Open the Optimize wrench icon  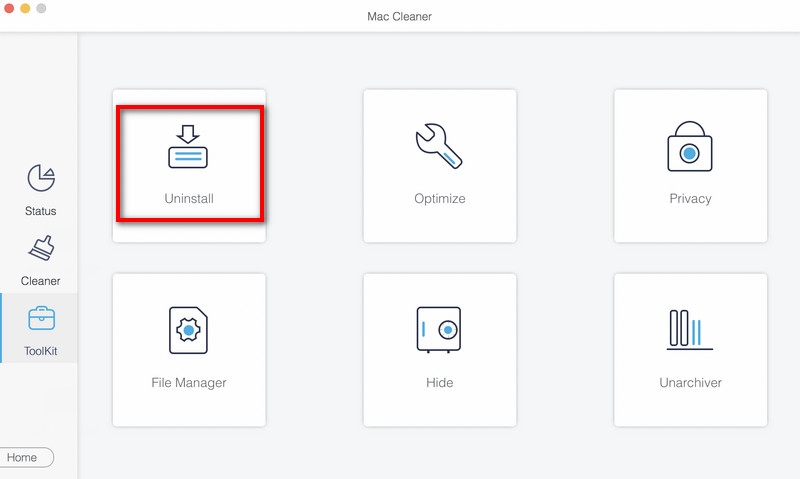coord(439,146)
